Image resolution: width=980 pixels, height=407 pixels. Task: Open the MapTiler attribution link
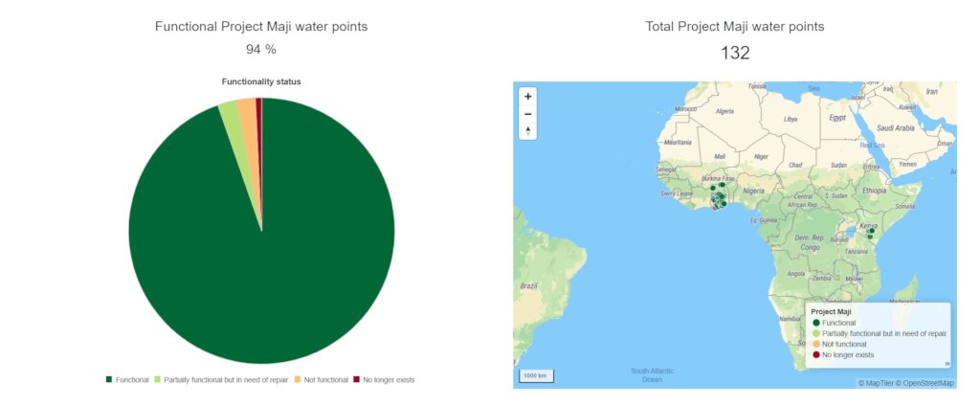click(876, 383)
